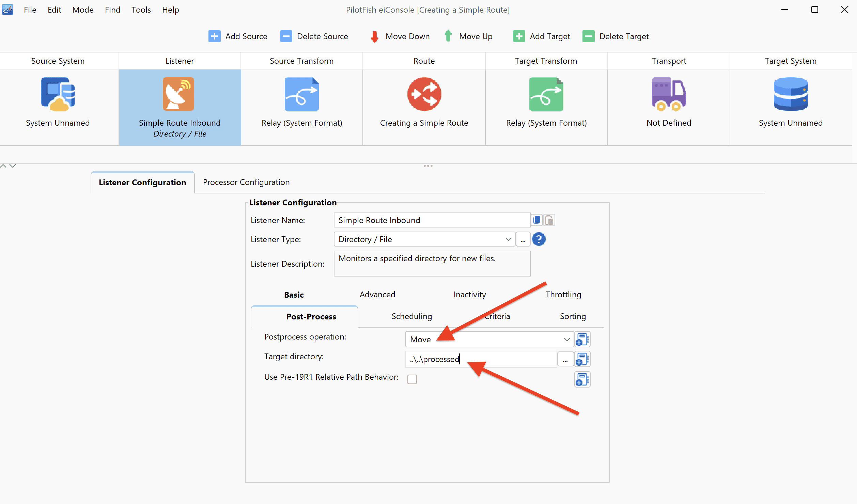Select the Target System database icon
The width and height of the screenshot is (857, 504).
click(791, 94)
